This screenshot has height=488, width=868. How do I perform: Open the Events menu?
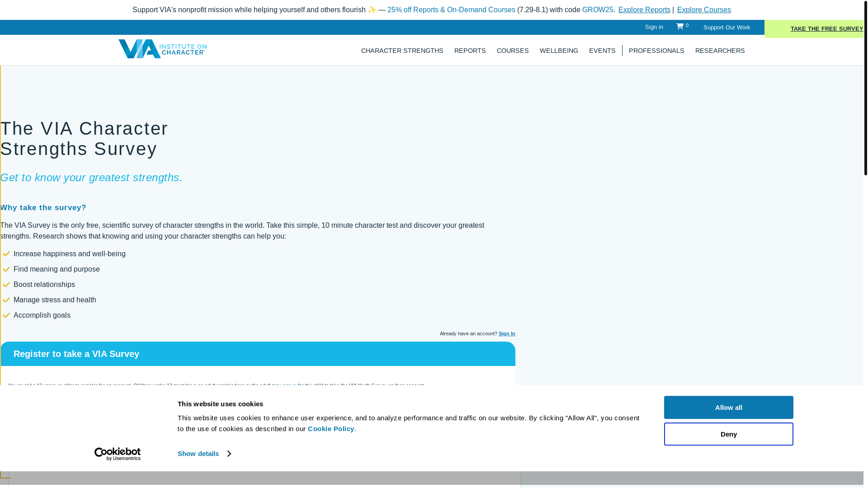(x=602, y=51)
